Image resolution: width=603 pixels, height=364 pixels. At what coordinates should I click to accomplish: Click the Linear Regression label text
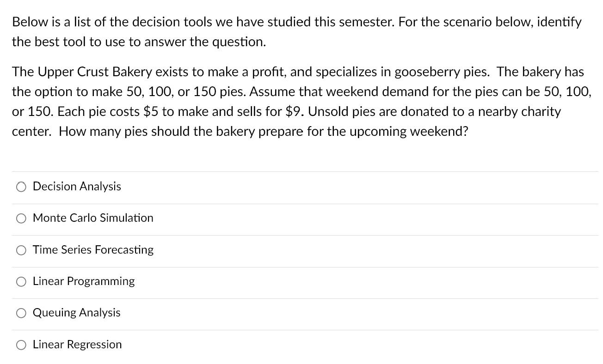tap(77, 345)
